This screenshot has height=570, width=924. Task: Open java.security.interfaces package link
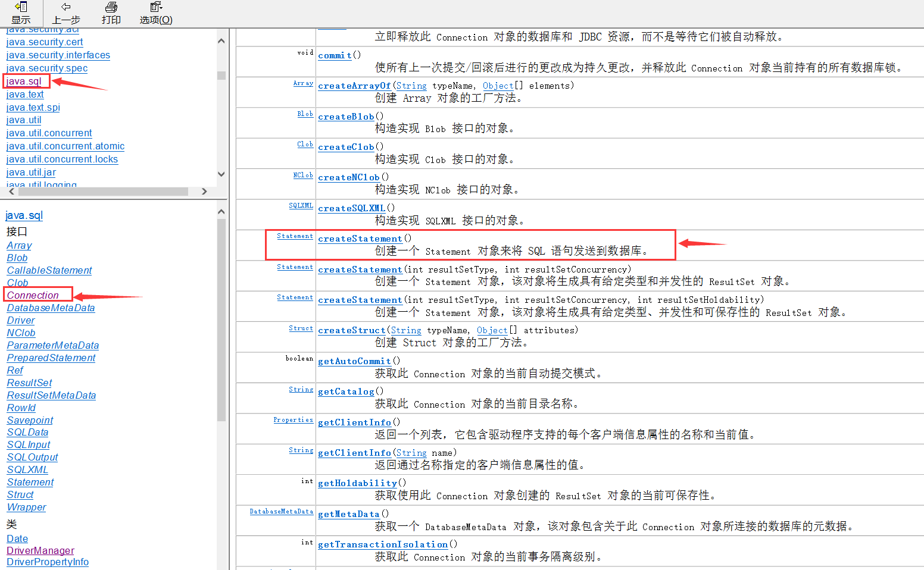coord(58,55)
